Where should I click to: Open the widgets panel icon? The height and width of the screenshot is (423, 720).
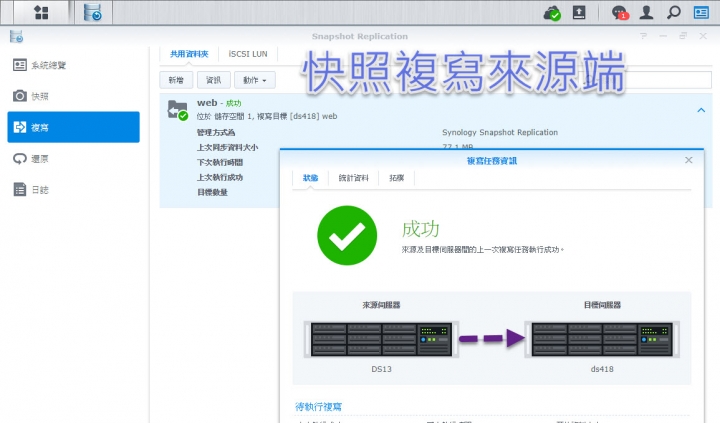tap(701, 12)
